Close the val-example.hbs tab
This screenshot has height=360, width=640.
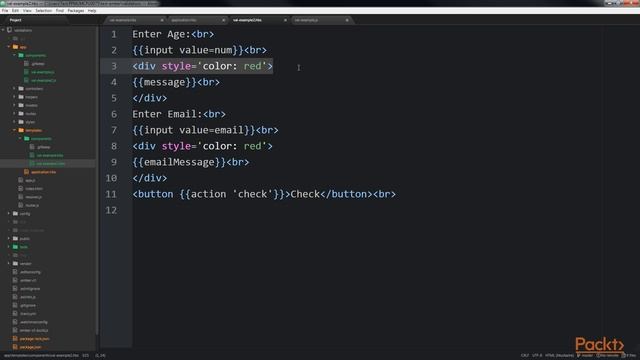click(x=162, y=20)
